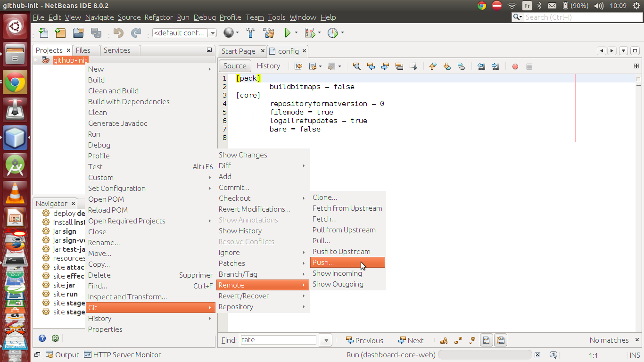Click the green Run Project icon

[x=288, y=33]
